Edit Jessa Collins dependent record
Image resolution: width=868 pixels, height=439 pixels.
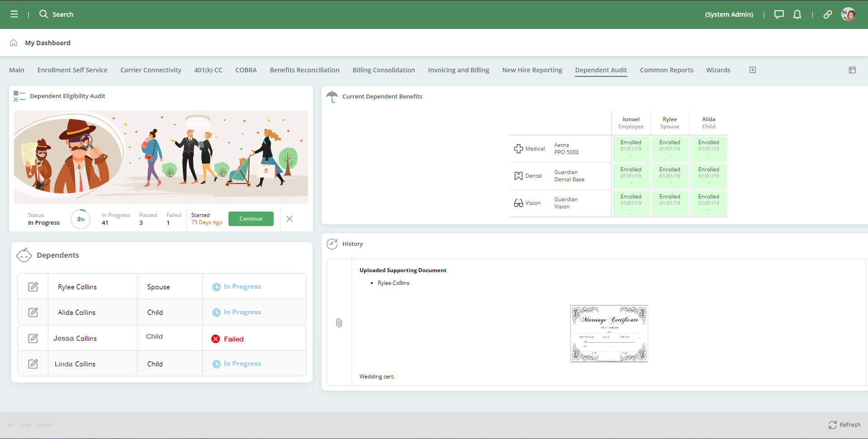pos(33,338)
